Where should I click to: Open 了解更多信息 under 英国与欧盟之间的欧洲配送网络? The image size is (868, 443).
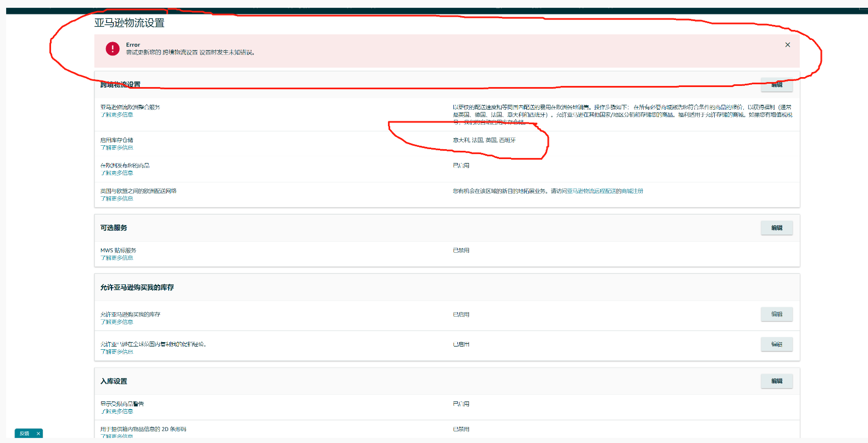click(x=117, y=198)
